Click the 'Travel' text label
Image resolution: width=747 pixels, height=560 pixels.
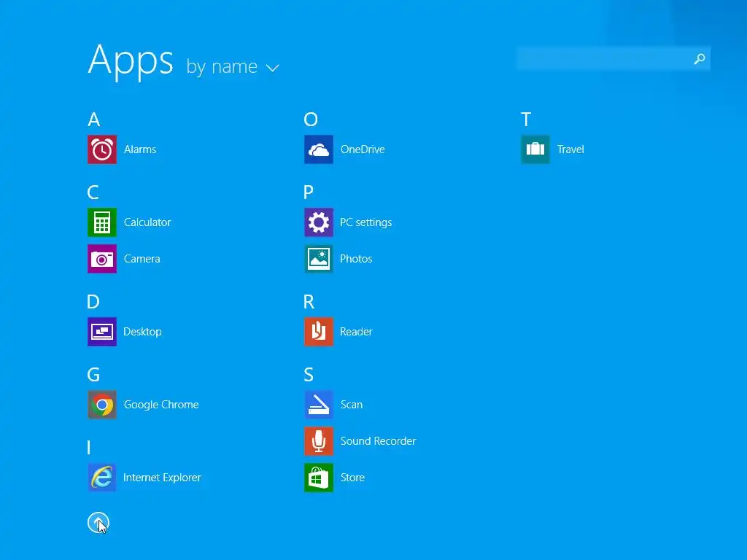coord(570,149)
